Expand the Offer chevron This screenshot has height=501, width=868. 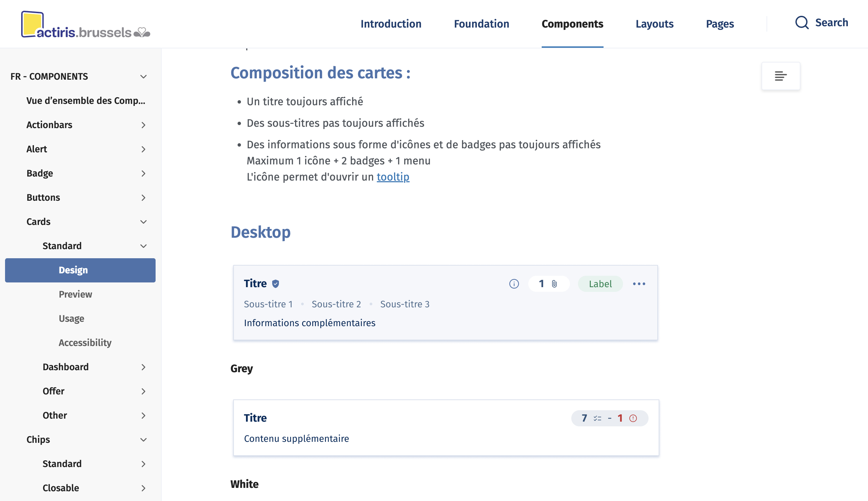pos(143,391)
